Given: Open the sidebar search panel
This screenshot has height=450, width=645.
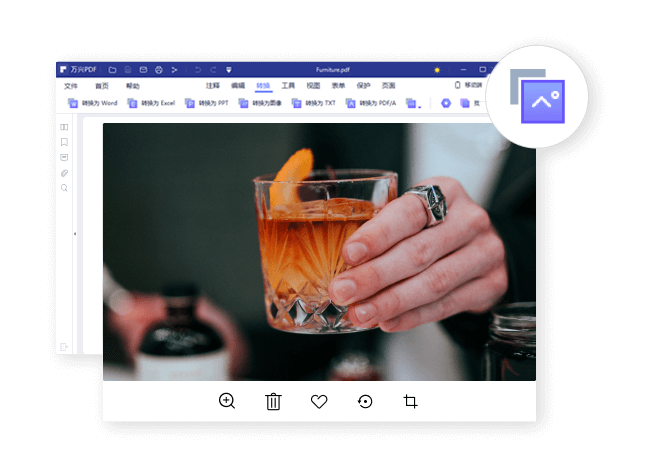Looking at the screenshot, I should tap(64, 188).
